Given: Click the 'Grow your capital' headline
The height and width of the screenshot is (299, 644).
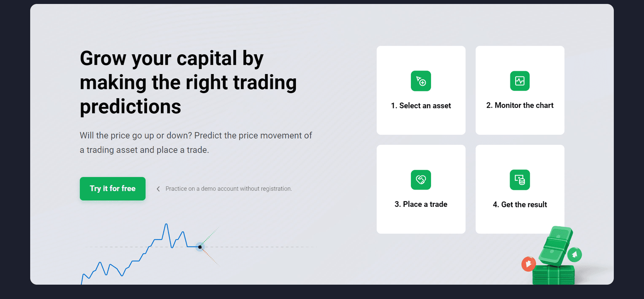Looking at the screenshot, I should (188, 82).
